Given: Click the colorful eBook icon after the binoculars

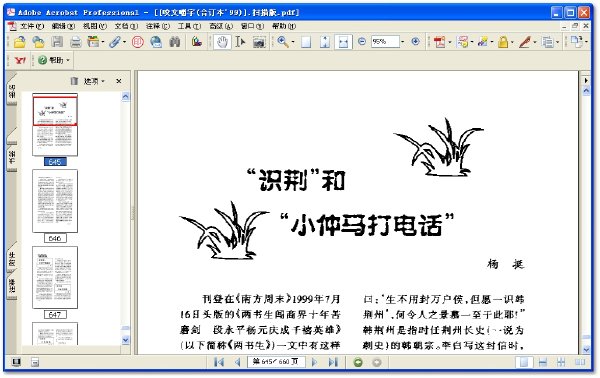Looking at the screenshot, I should tap(197, 42).
